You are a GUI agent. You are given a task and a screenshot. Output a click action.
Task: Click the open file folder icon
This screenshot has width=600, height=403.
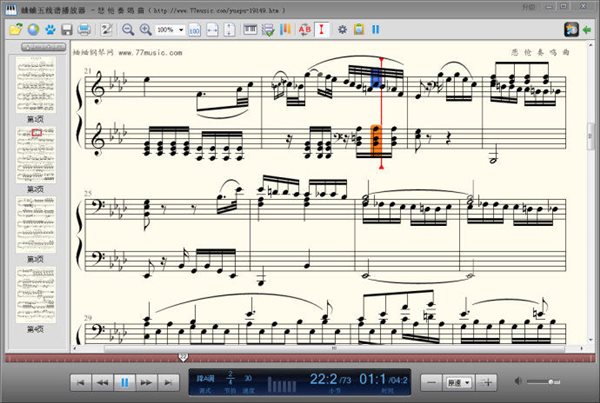(x=15, y=30)
